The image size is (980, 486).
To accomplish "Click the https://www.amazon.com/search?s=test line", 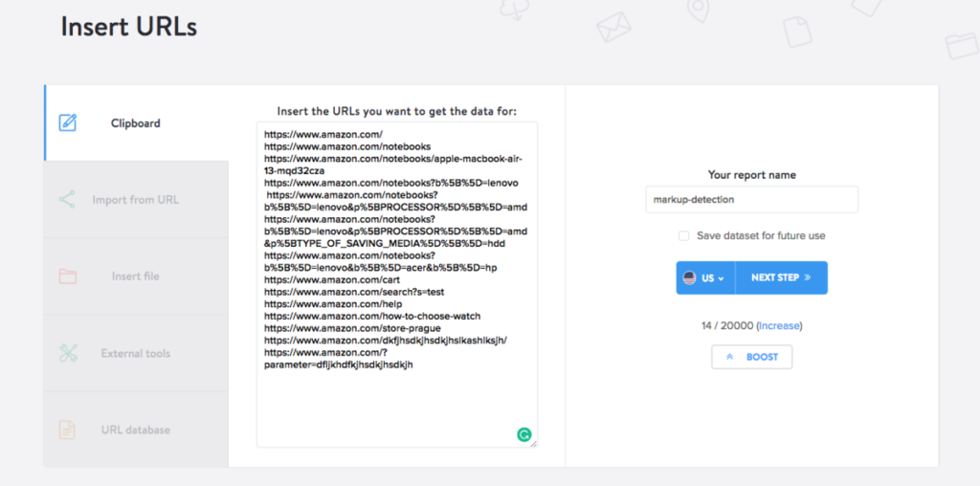I will (354, 293).
